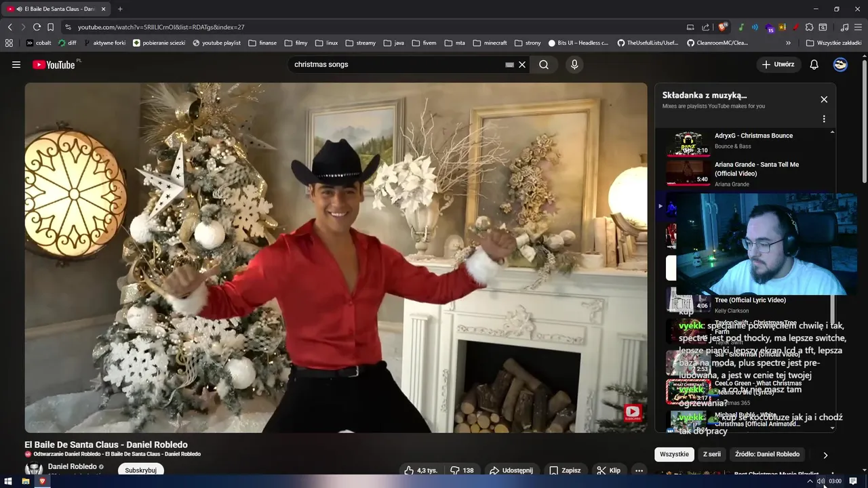This screenshot has height=488, width=868.
Task: Open tab apps grid in bookmarks bar
Action: 9,43
